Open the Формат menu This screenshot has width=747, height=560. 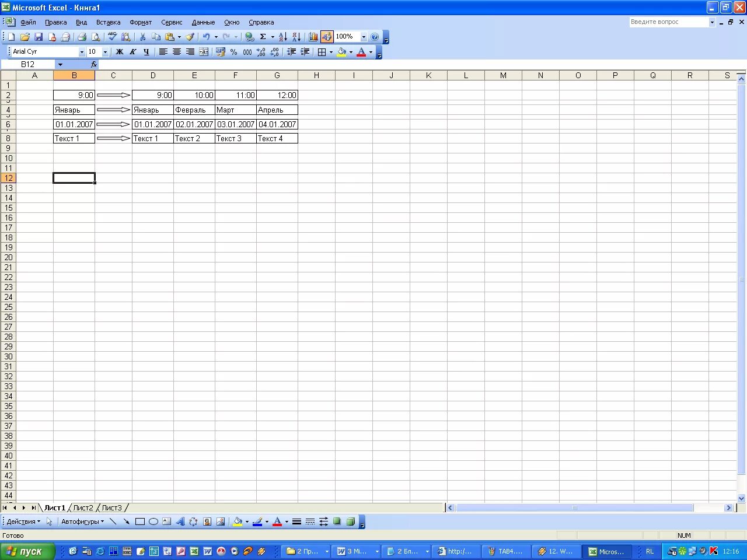click(141, 22)
